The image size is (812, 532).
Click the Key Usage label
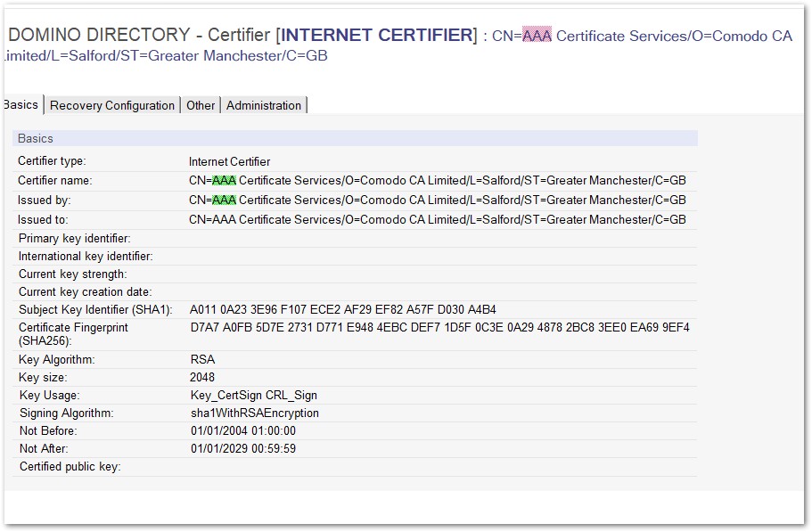pyautogui.click(x=50, y=396)
